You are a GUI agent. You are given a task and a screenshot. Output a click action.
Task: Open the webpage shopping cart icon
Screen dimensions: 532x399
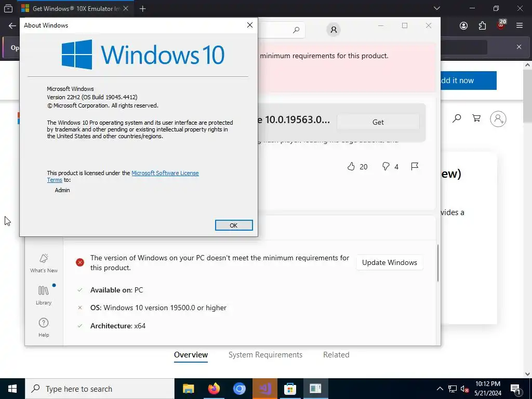pyautogui.click(x=476, y=118)
